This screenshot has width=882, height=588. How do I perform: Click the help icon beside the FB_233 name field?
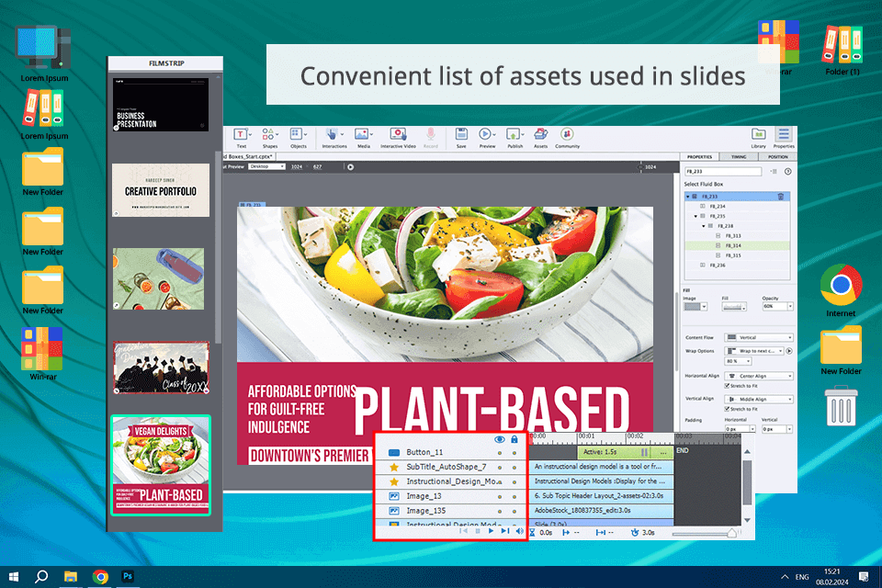point(788,172)
